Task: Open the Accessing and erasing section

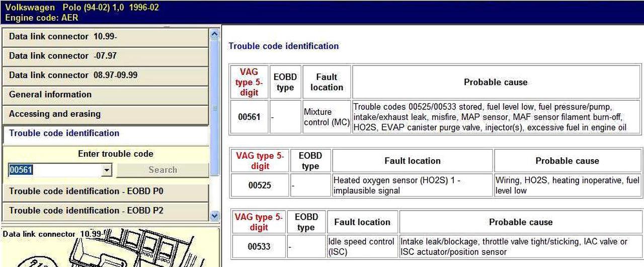Action: 105,114
